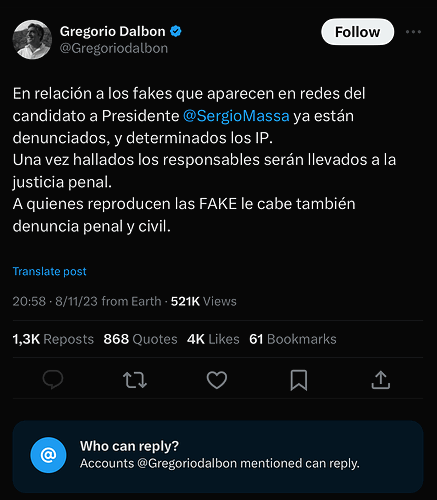
Task: Open Gregorio Dalbon's profile picture
Action: tap(32, 40)
